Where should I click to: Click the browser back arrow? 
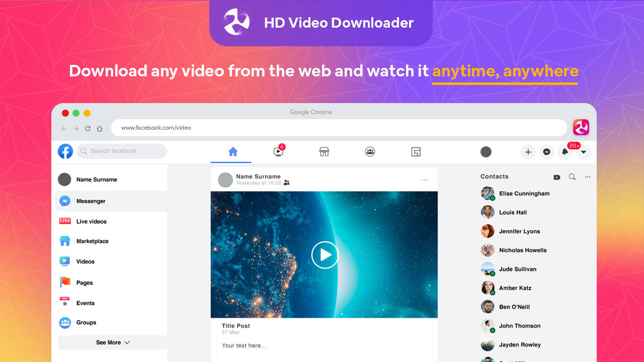point(64,128)
